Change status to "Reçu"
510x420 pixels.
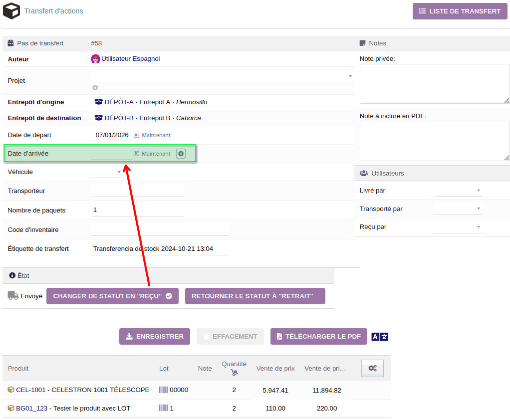(112, 296)
